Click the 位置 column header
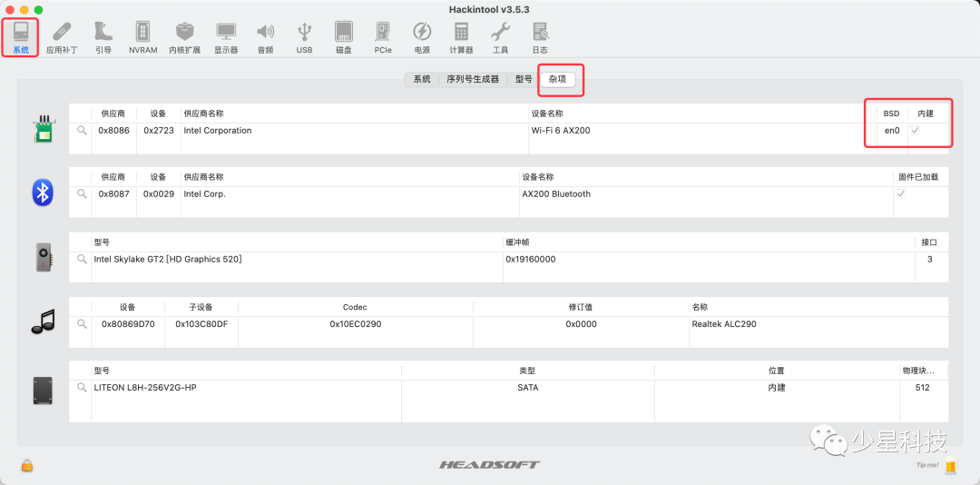Image resolution: width=980 pixels, height=485 pixels. 776,371
